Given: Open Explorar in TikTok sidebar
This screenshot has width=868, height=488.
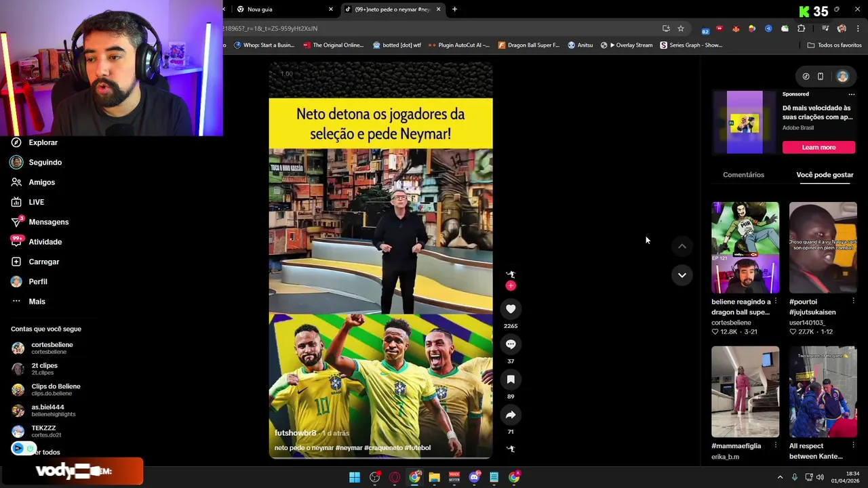Looking at the screenshot, I should pos(43,142).
